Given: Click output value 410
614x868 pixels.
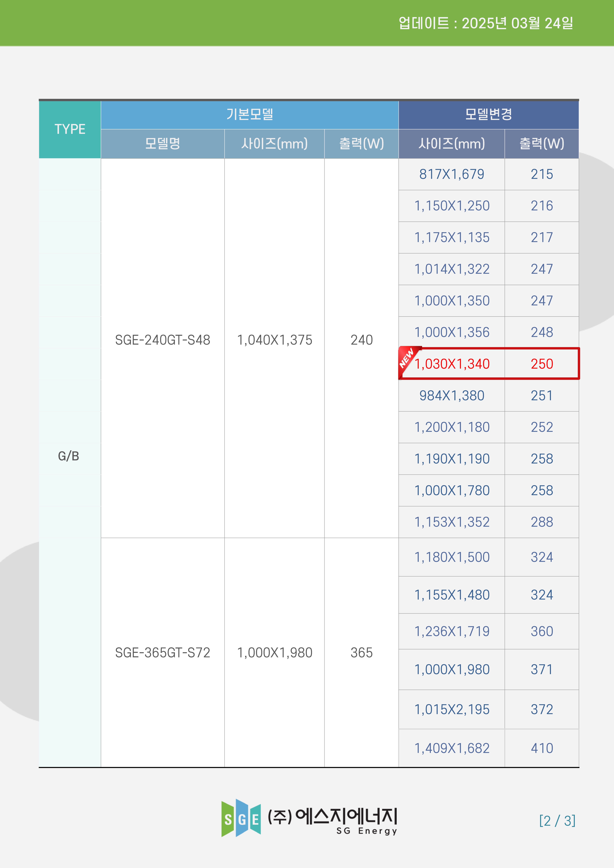Looking at the screenshot, I should pos(542,748).
